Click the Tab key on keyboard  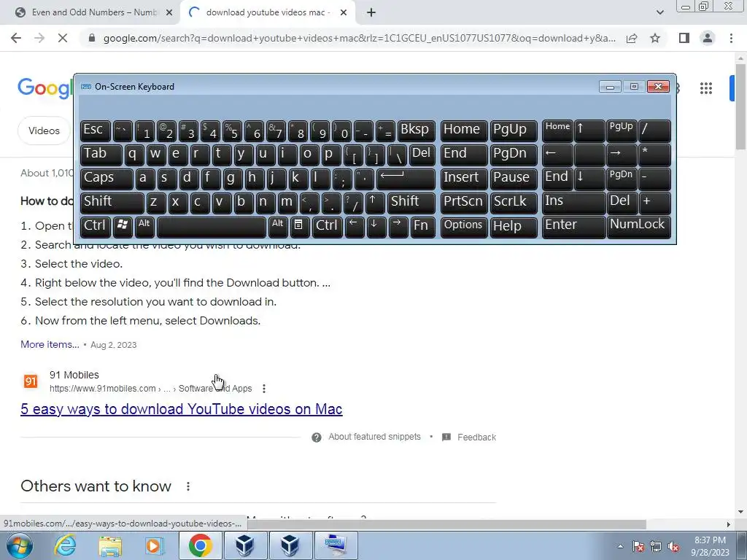coord(101,155)
